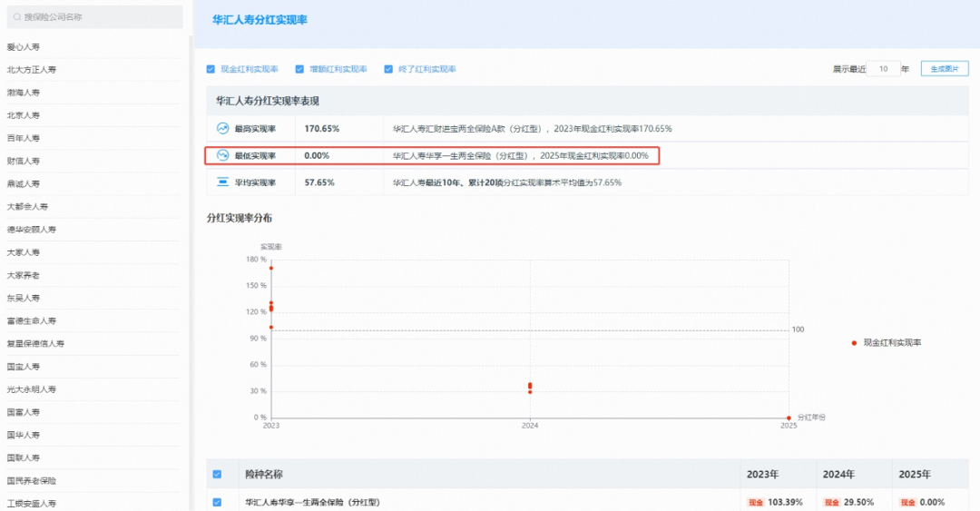The image size is (980, 511).
Task: Click the 华汇人寿分红实现率表现 panel heading
Action: tap(268, 101)
